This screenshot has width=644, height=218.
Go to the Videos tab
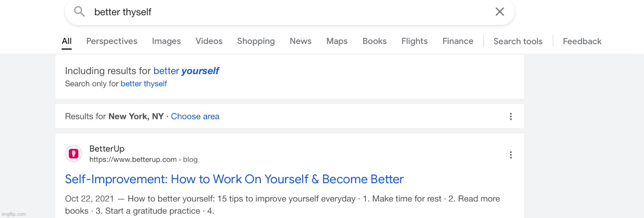click(209, 41)
